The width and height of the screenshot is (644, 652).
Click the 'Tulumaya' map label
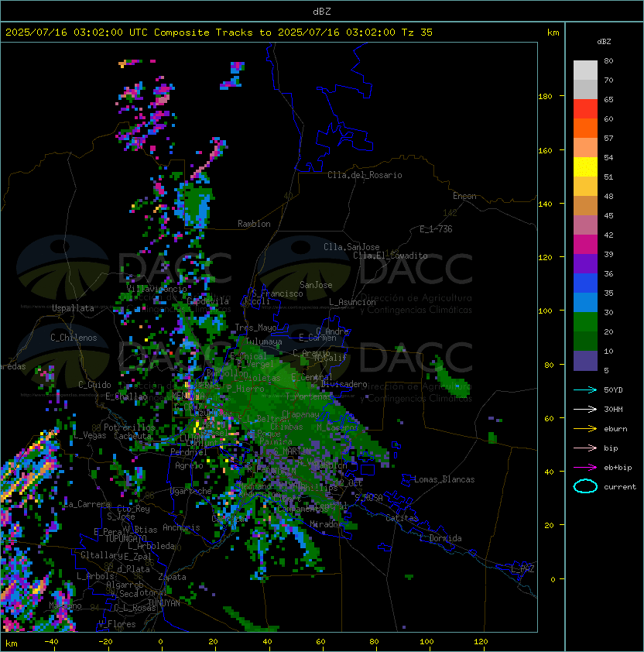point(264,341)
